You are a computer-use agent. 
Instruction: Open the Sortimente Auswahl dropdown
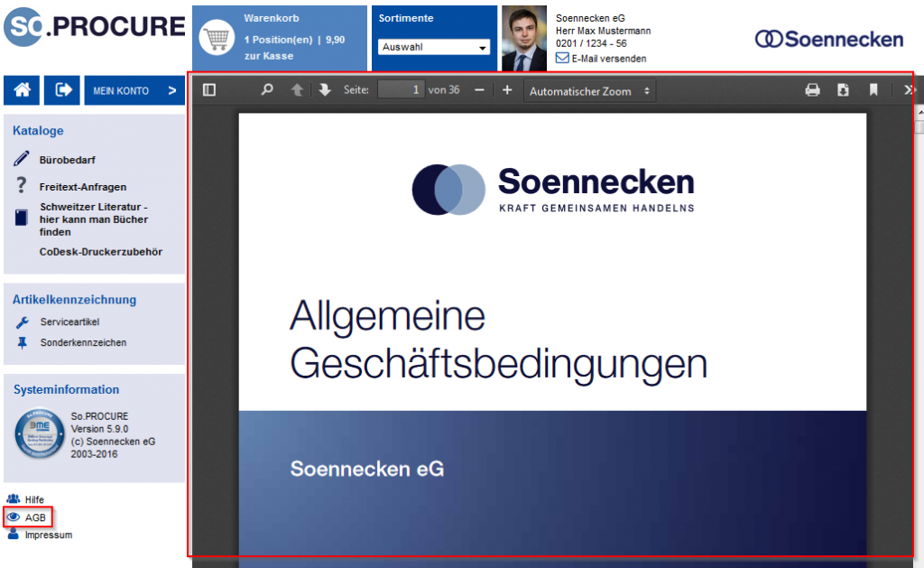pyautogui.click(x=434, y=47)
